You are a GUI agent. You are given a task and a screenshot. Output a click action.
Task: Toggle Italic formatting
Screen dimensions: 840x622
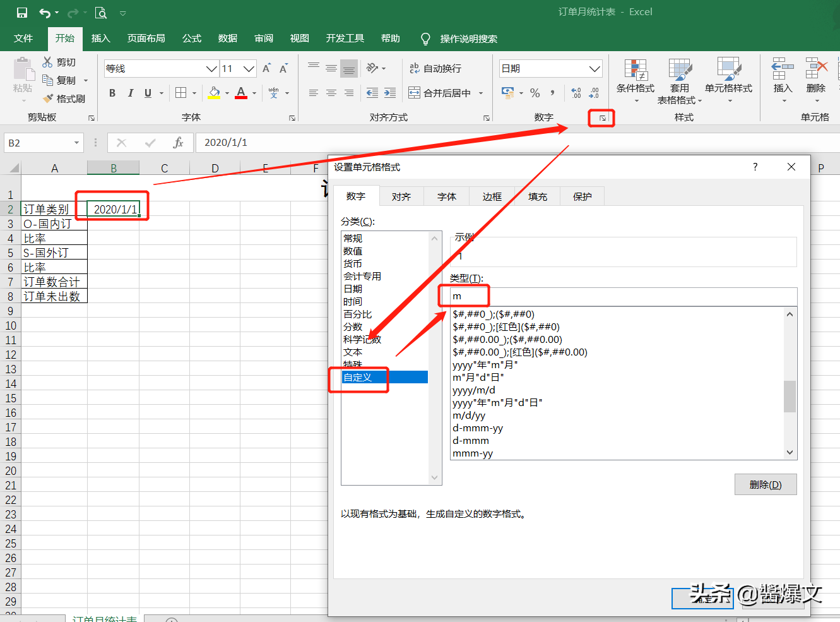pos(130,93)
